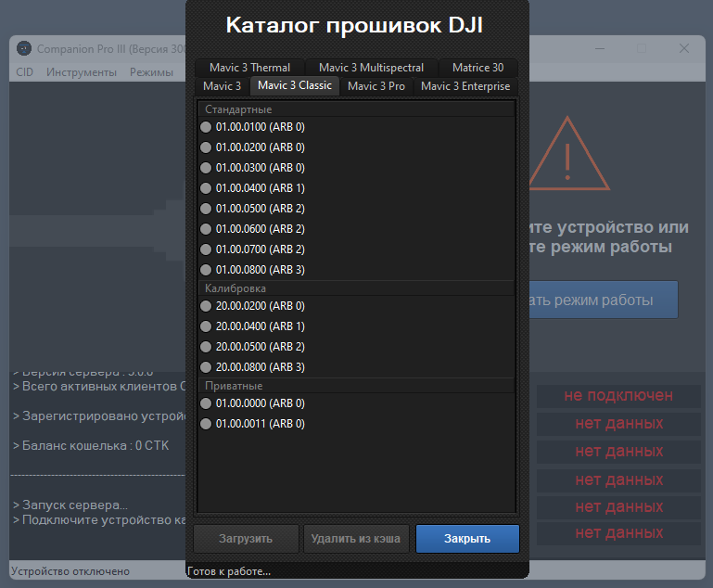The width and height of the screenshot is (713, 588).
Task: Click the 'не подключен' status field
Action: click(618, 396)
